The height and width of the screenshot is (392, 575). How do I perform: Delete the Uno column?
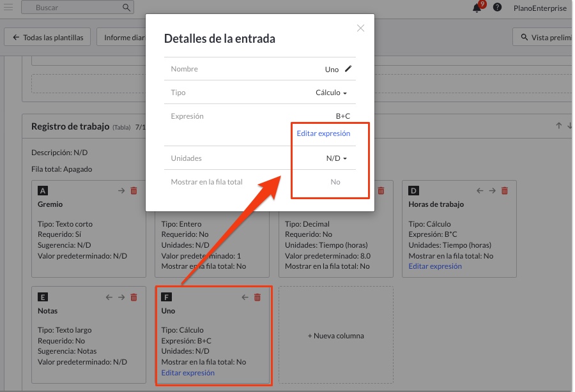257,297
